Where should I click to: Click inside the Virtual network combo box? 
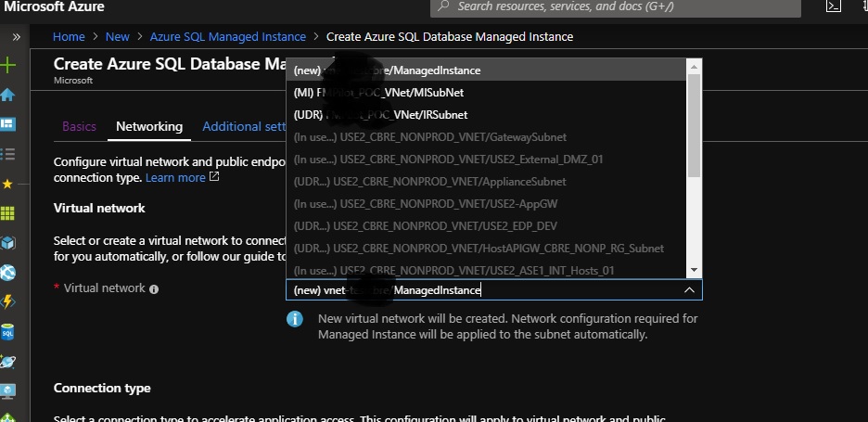coord(493,290)
